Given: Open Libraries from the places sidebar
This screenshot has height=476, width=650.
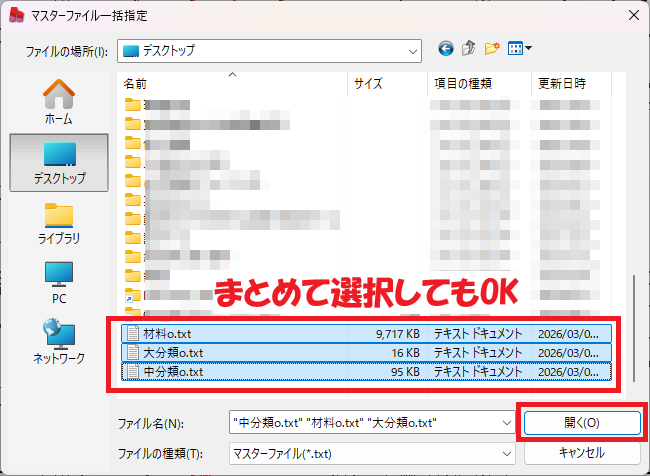Looking at the screenshot, I should point(59,223).
